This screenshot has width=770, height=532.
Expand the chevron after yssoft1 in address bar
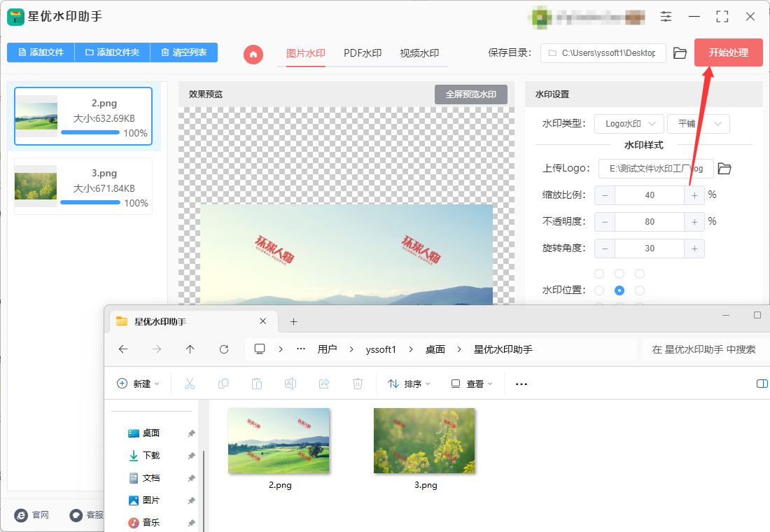tap(410, 349)
